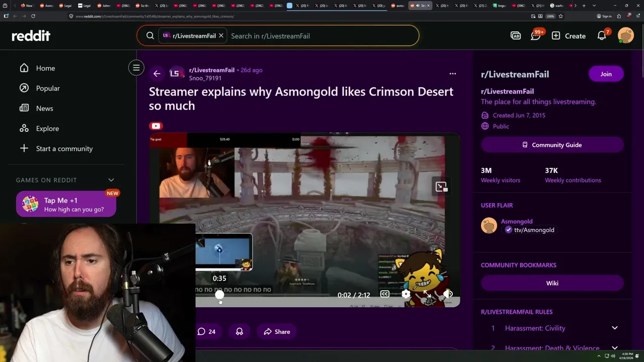This screenshot has width=644, height=362.
Task: Collapse the left navigation sidebar
Action: 136,67
